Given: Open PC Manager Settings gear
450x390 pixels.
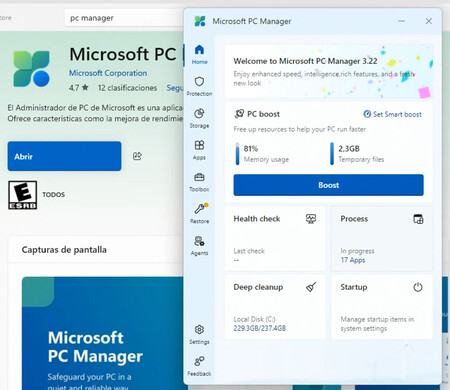Looking at the screenshot, I should pyautogui.click(x=199, y=334).
